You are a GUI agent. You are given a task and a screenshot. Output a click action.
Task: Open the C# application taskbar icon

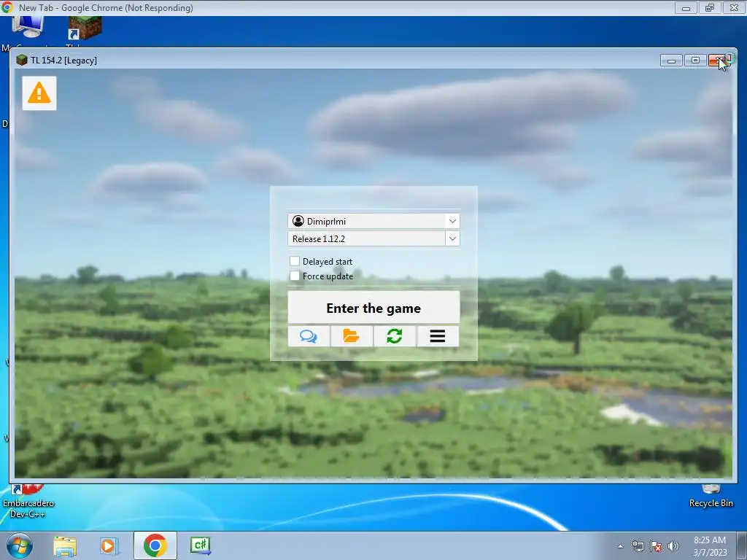(200, 545)
